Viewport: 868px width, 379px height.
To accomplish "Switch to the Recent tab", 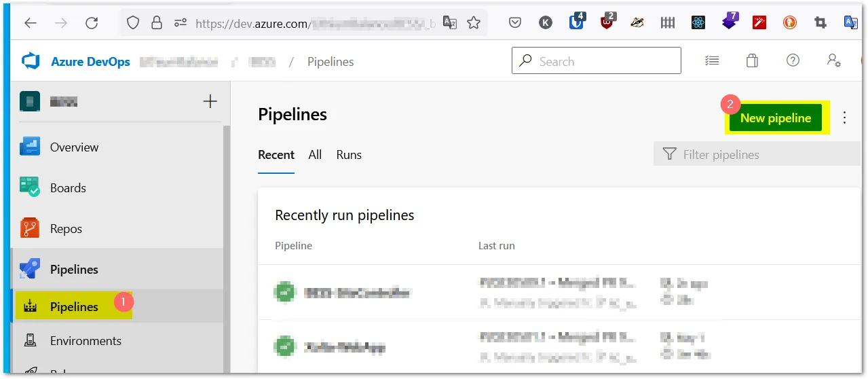I will pos(276,155).
